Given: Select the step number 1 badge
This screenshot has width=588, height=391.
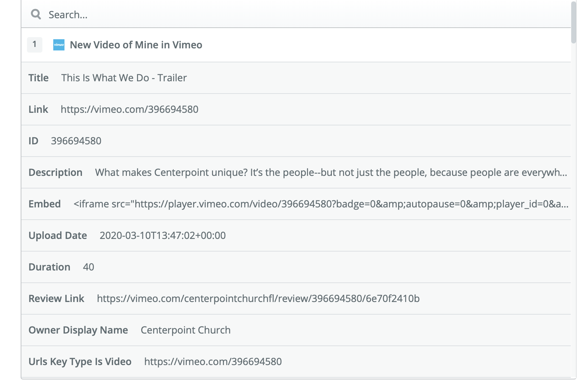Looking at the screenshot, I should 35,44.
